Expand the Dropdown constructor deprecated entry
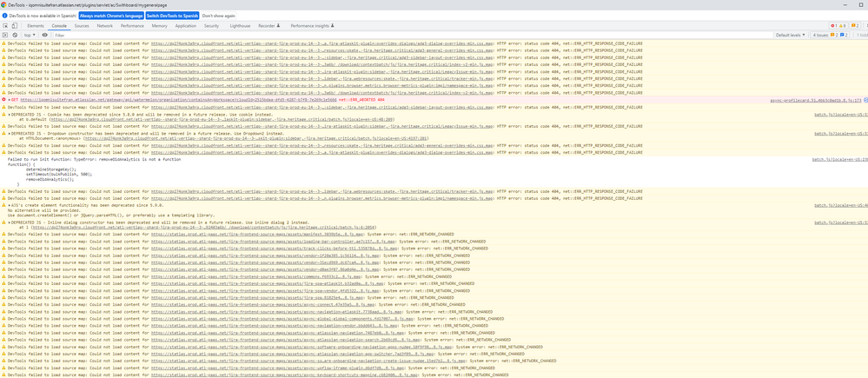The image size is (868, 378). pyautogui.click(x=9, y=133)
